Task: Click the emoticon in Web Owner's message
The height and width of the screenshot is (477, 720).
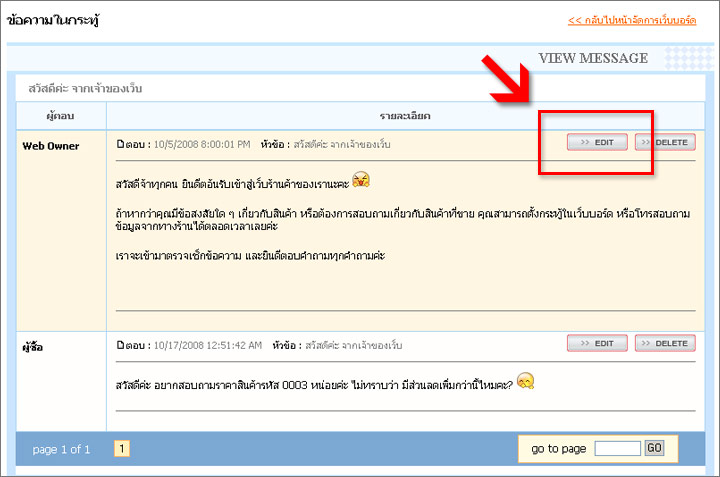Action: click(361, 180)
